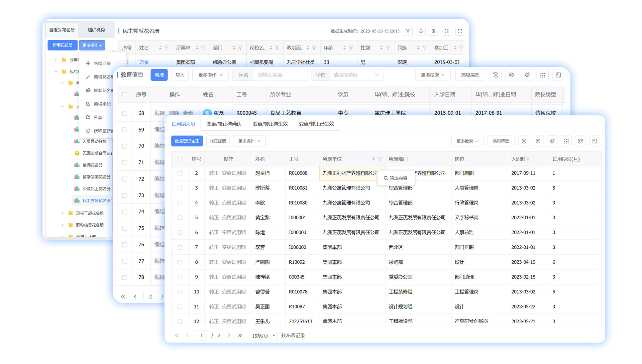Tick checkbox for 赵星坤 row
The image size is (642, 364).
click(x=180, y=173)
